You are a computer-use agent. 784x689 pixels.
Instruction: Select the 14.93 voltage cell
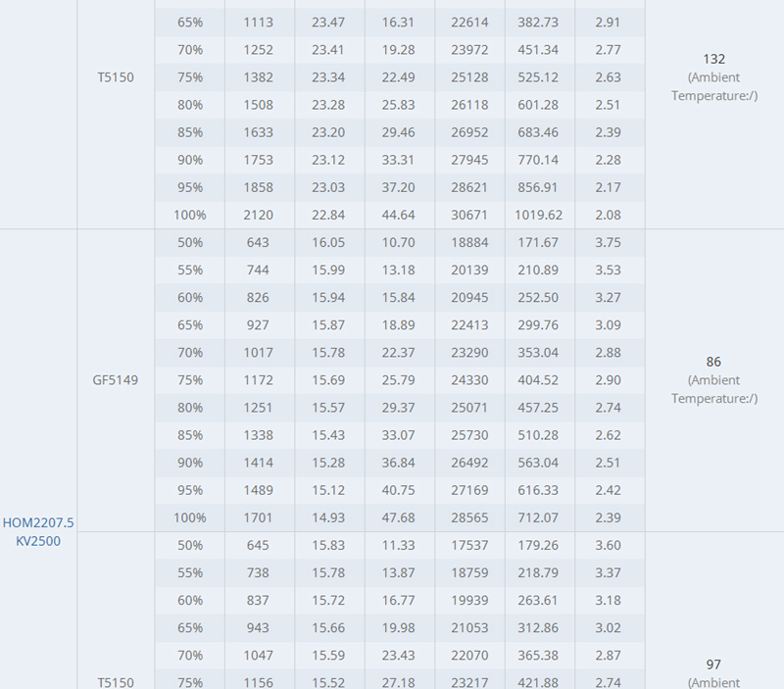coord(329,517)
